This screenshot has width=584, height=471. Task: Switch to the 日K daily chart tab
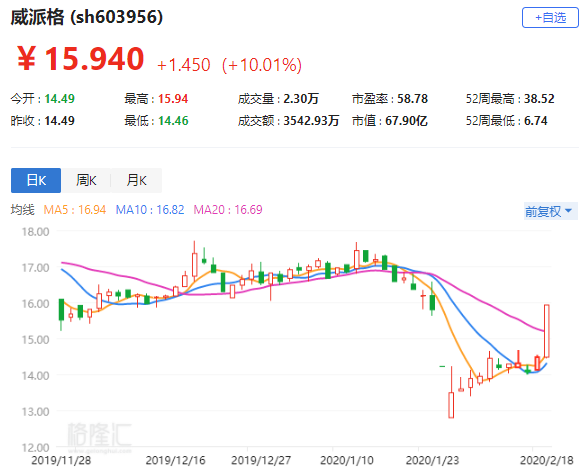[x=36, y=180]
